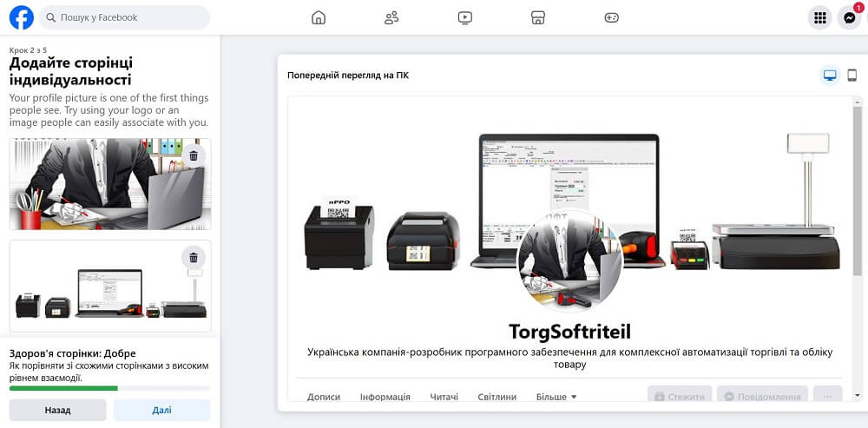868x428 pixels.
Task: Open the Watch video icon
Action: tap(465, 17)
